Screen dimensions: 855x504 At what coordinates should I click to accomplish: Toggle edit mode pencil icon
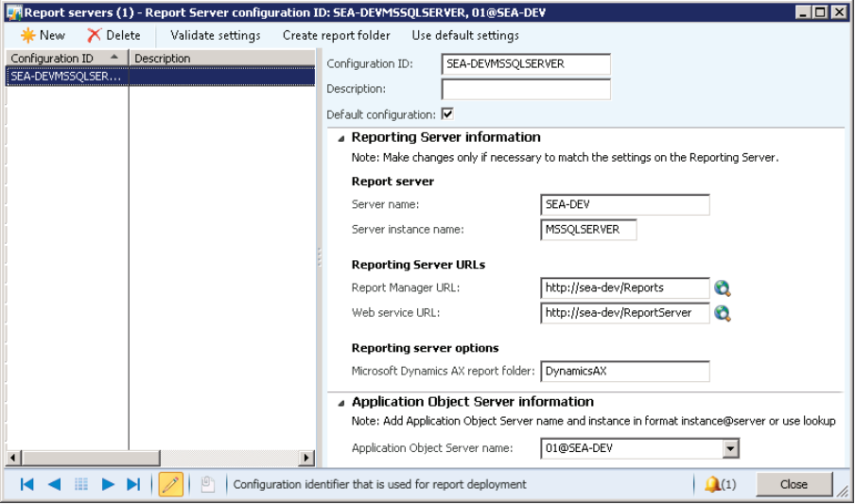tap(170, 484)
